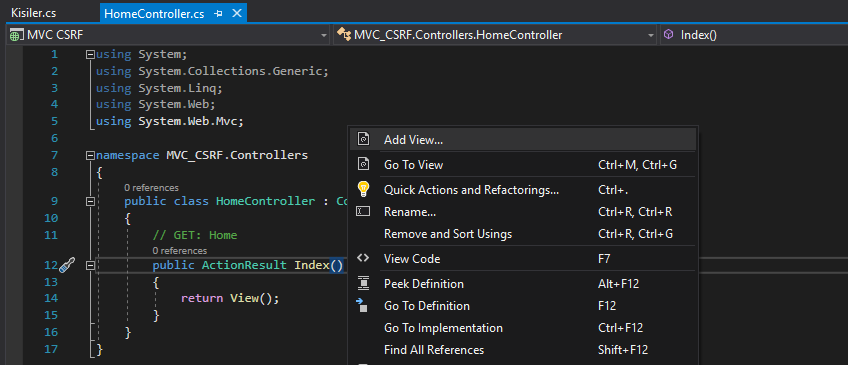This screenshot has height=365, width=848.
Task: Collapse the using directives block at line 1
Action: pos(90,54)
